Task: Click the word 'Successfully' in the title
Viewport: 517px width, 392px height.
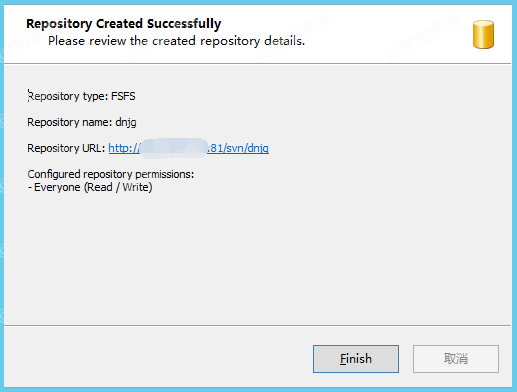Action: [x=184, y=24]
